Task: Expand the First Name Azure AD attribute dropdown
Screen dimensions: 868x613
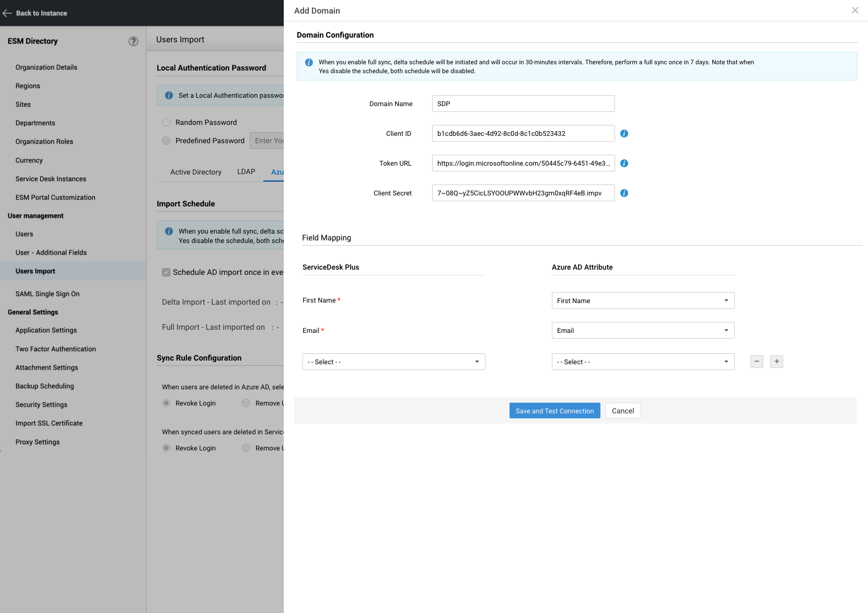Action: (643, 300)
